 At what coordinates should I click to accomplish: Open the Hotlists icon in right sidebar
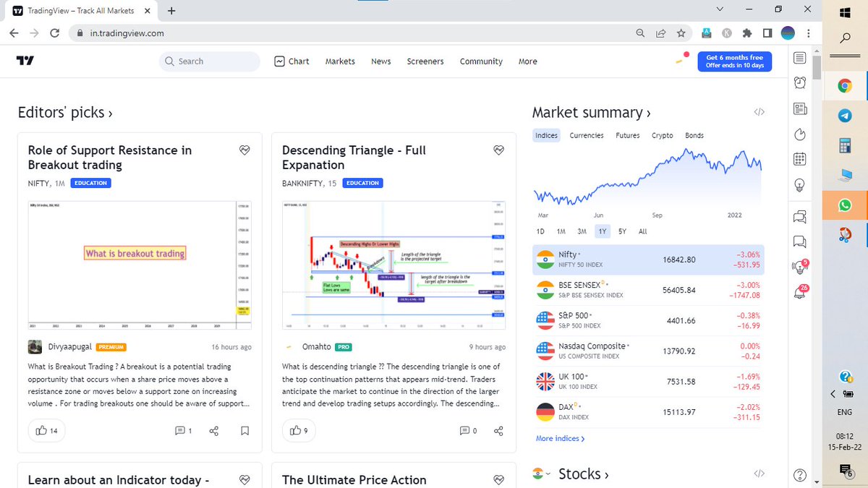pyautogui.click(x=799, y=134)
